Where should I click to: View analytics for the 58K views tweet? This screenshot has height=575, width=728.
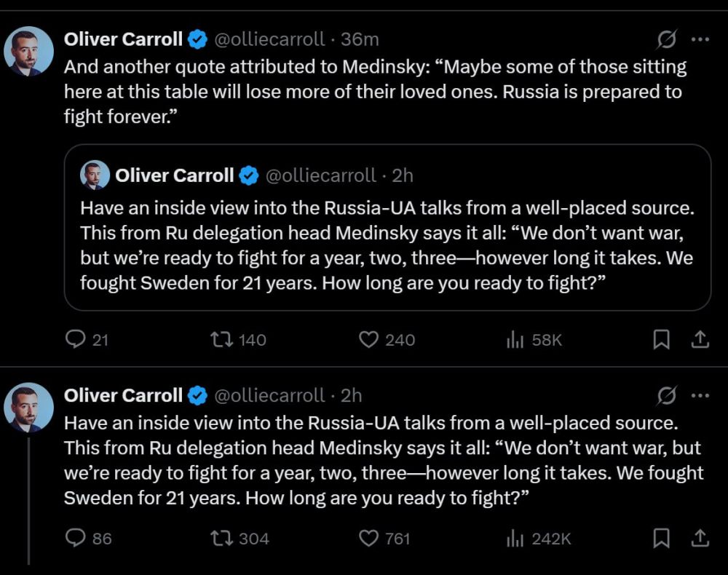pyautogui.click(x=515, y=339)
